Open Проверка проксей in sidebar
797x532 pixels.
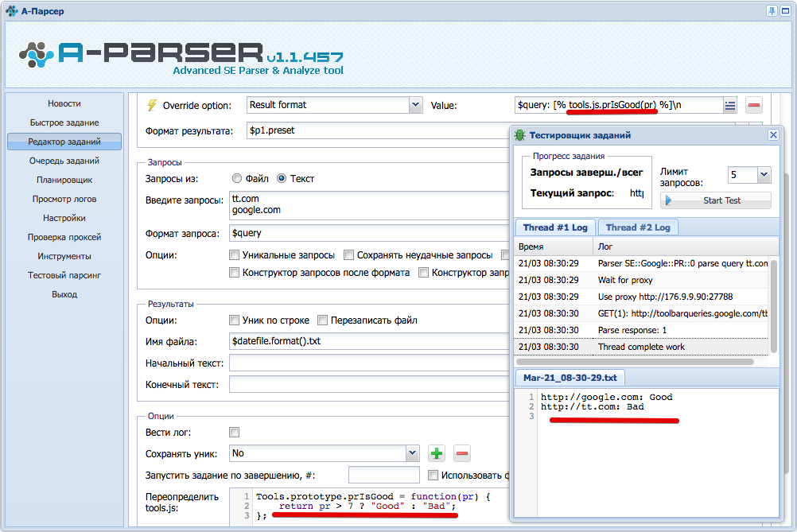coord(64,237)
